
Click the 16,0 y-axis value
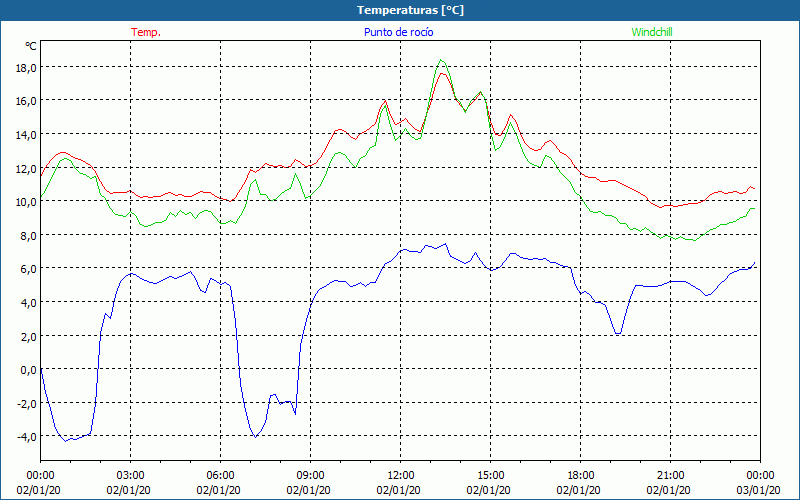[26, 102]
